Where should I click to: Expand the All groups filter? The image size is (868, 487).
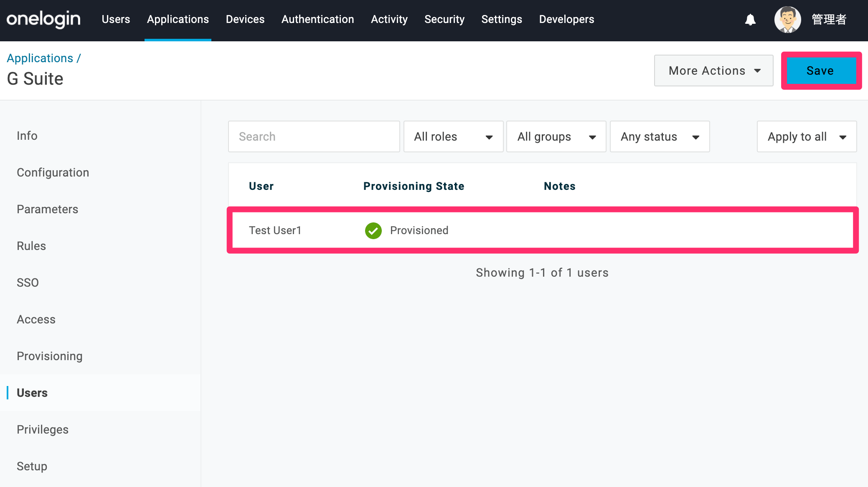556,136
